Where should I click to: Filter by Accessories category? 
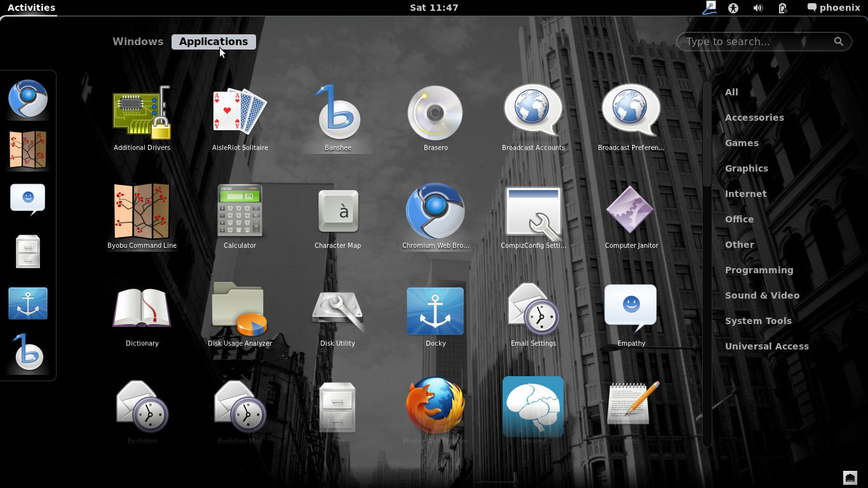tap(754, 118)
